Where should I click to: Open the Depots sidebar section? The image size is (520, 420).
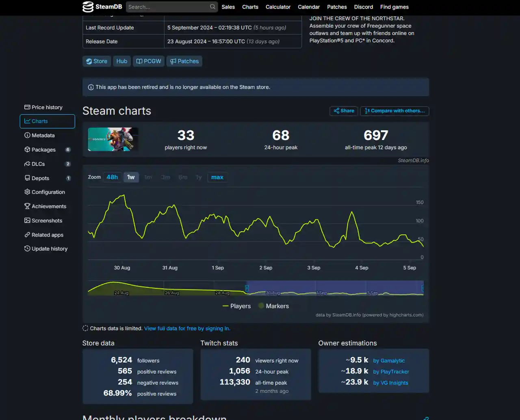[47, 178]
